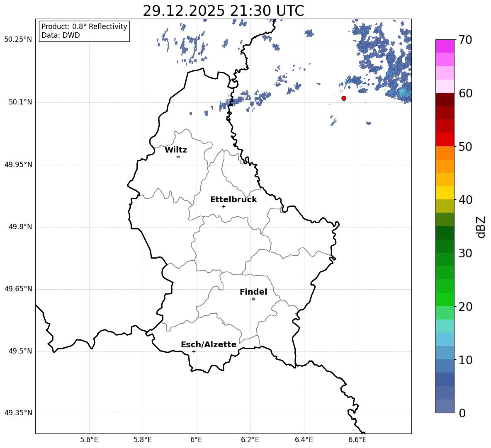
Task: Click the 5.6°E longitude label
Action: click(89, 440)
